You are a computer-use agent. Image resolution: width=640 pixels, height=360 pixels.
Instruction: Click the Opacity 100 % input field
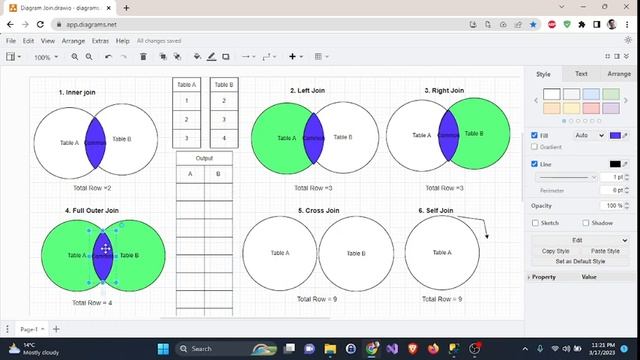click(612, 206)
